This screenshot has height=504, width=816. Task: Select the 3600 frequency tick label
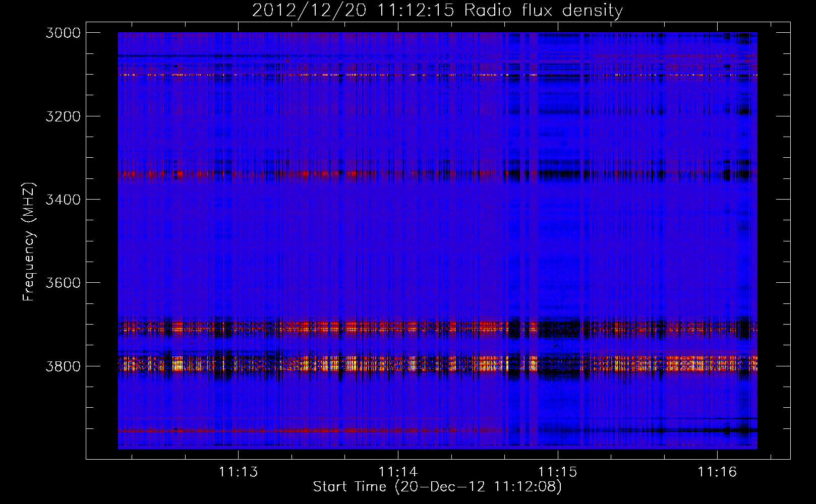(x=63, y=283)
